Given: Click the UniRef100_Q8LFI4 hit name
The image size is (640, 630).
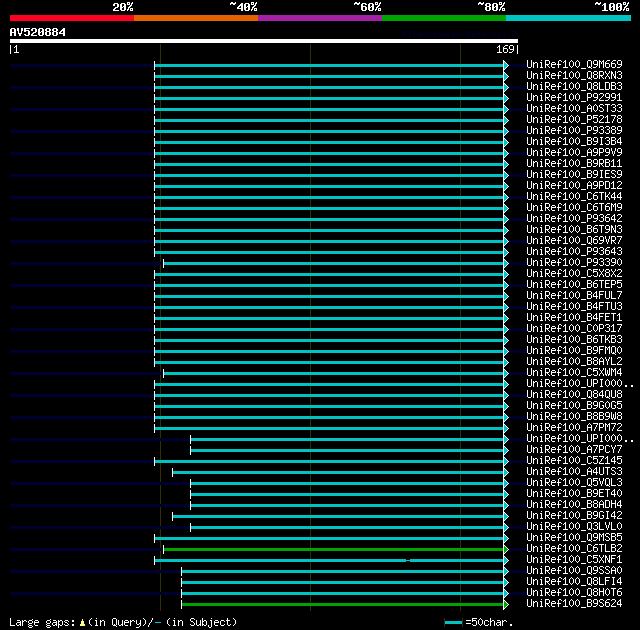Looking at the screenshot, I should tap(574, 582).
